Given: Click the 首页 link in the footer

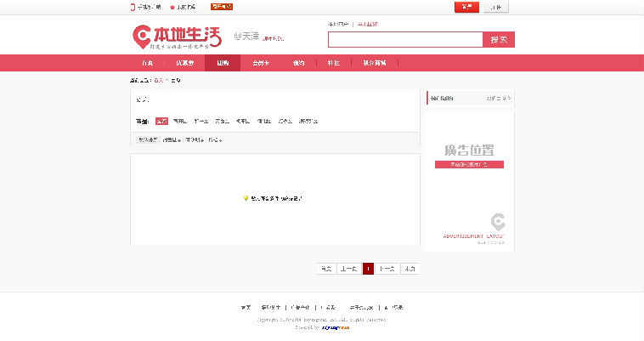Looking at the screenshot, I should tap(246, 307).
